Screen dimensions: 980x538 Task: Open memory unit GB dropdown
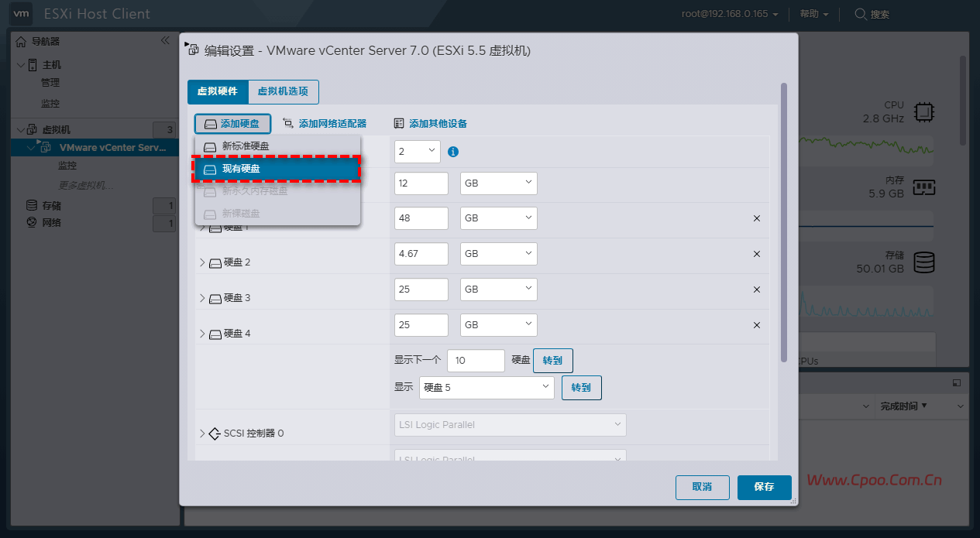(499, 183)
